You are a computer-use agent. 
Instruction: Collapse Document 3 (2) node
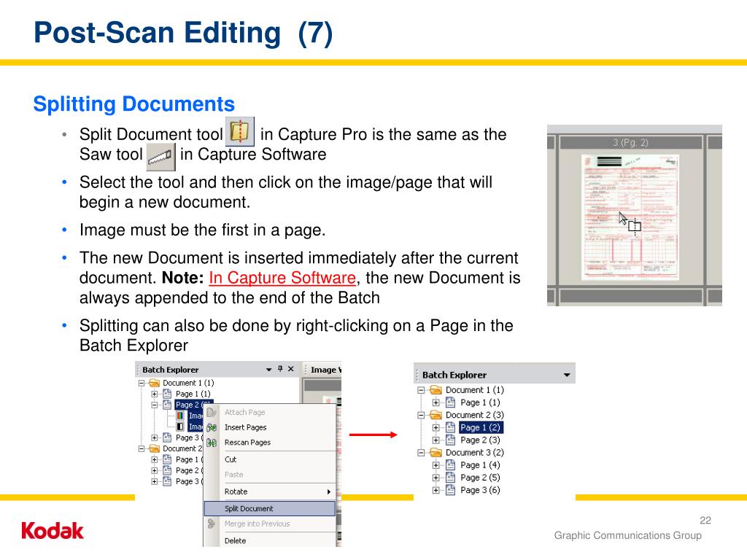421,453
